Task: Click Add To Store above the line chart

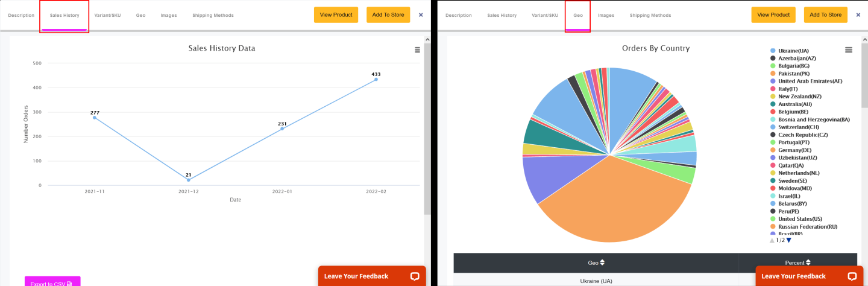Action: point(388,15)
